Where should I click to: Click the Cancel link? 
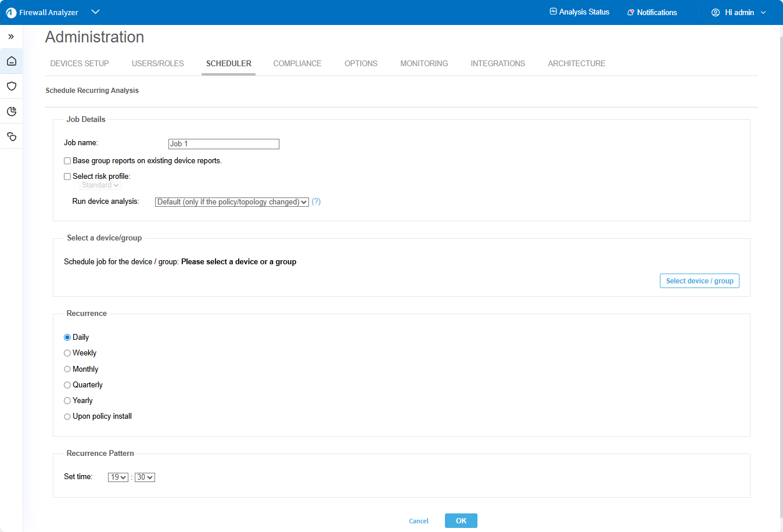click(418, 521)
